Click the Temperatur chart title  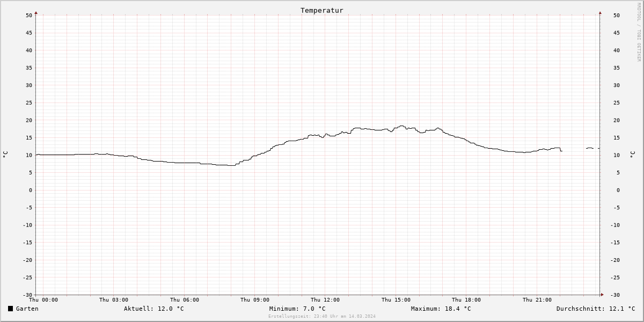click(322, 10)
